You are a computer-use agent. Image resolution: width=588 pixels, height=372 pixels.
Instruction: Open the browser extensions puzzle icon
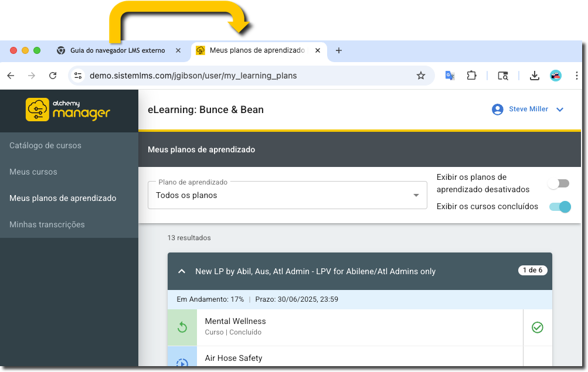pos(471,76)
